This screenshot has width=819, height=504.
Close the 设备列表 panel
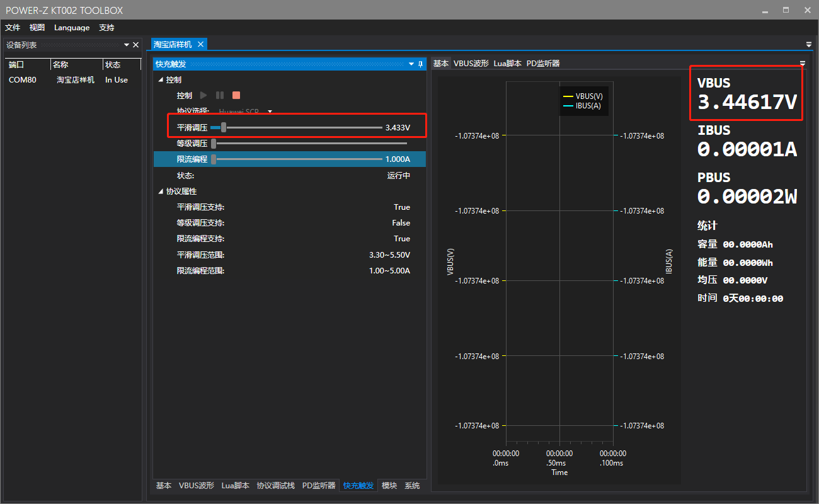[x=135, y=45]
